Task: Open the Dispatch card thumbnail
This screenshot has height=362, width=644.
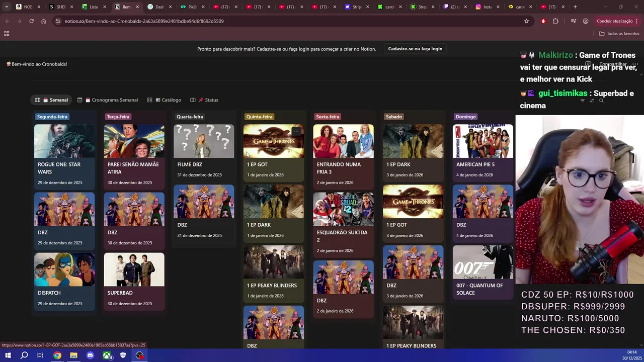Action: (x=64, y=269)
